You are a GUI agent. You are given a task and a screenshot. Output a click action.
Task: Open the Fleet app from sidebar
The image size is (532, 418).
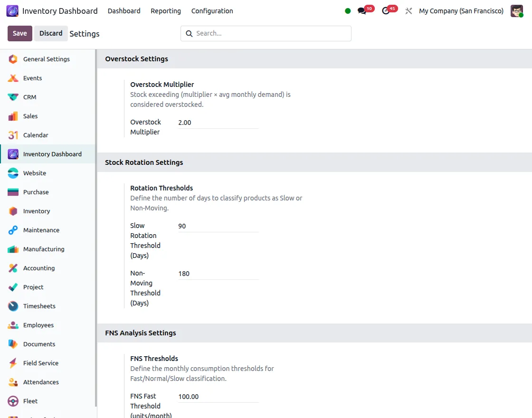tap(29, 401)
